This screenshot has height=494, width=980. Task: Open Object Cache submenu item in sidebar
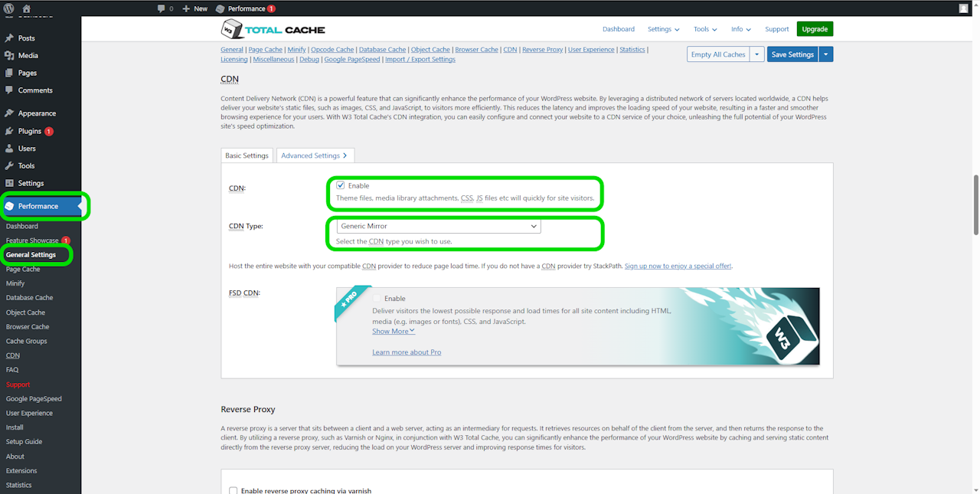[x=25, y=312]
